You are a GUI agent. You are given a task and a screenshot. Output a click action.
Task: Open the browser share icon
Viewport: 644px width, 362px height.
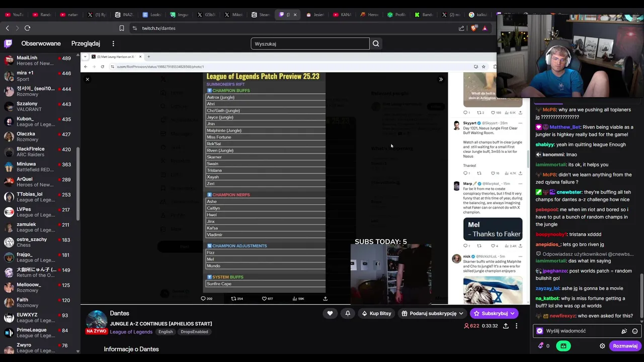coord(461,28)
